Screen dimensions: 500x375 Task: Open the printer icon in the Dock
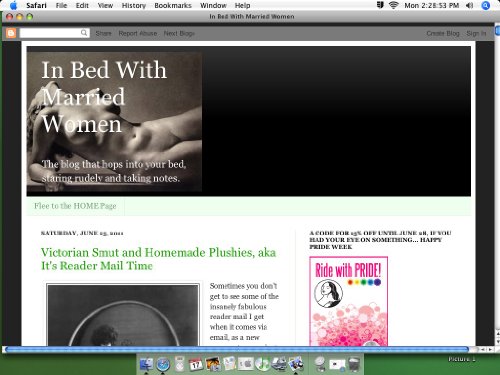(279, 364)
